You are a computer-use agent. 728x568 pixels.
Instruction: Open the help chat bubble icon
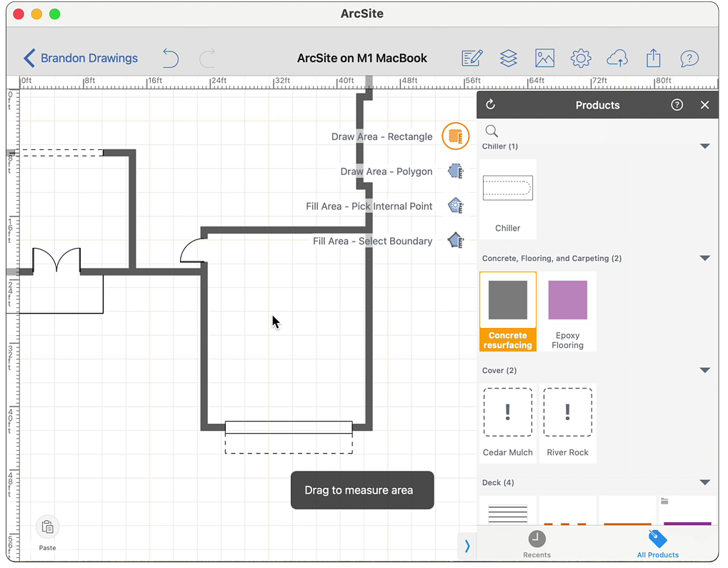point(689,59)
